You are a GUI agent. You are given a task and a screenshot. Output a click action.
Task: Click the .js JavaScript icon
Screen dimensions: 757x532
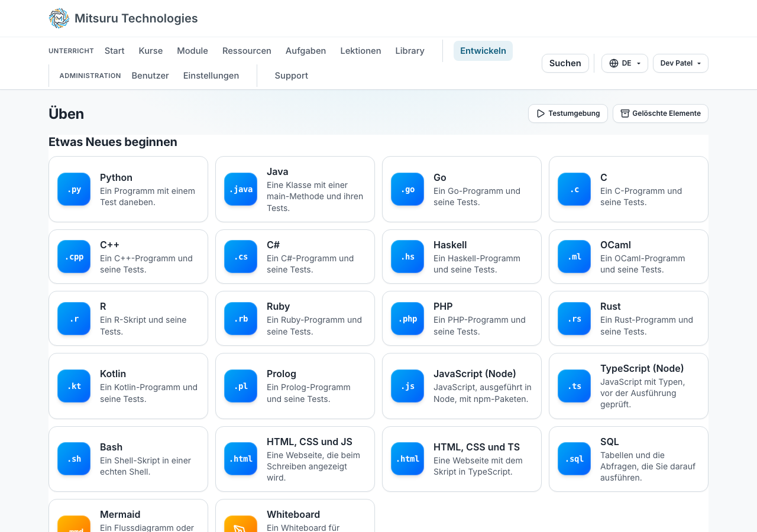[x=407, y=386]
